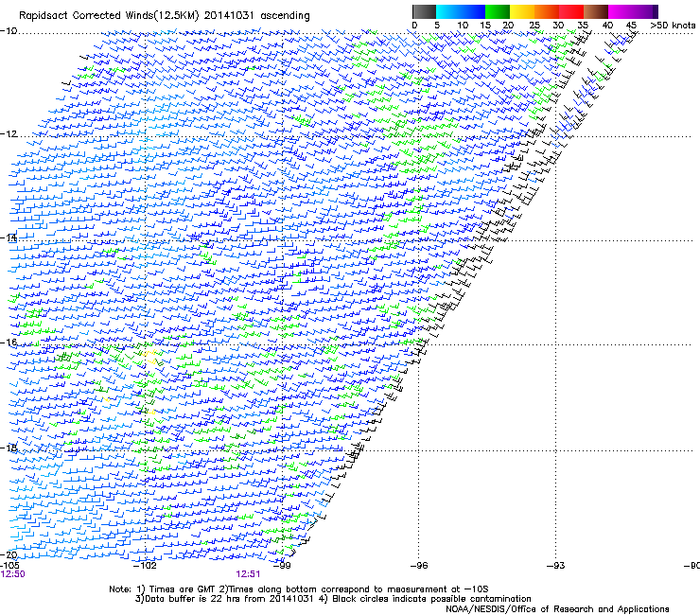The height and width of the screenshot is (615, 700).
Task: Click the purple '12:50' time label
Action: [x=12, y=574]
